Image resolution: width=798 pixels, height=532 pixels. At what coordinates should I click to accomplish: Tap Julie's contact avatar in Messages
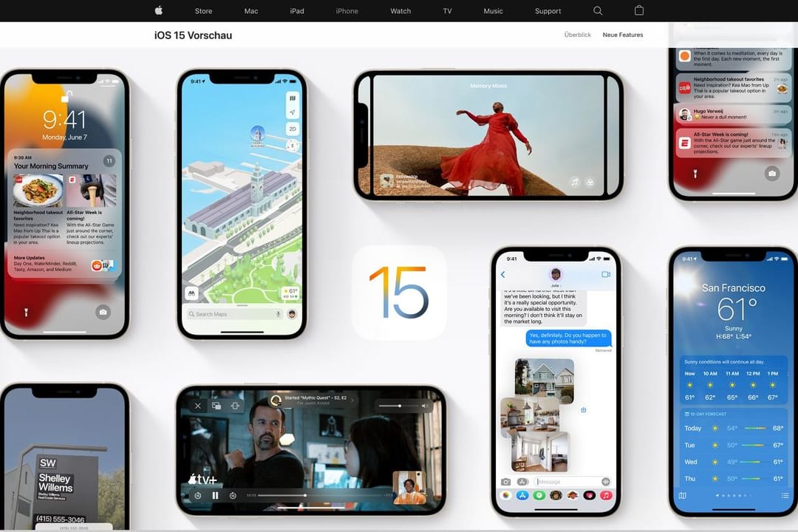tap(555, 274)
